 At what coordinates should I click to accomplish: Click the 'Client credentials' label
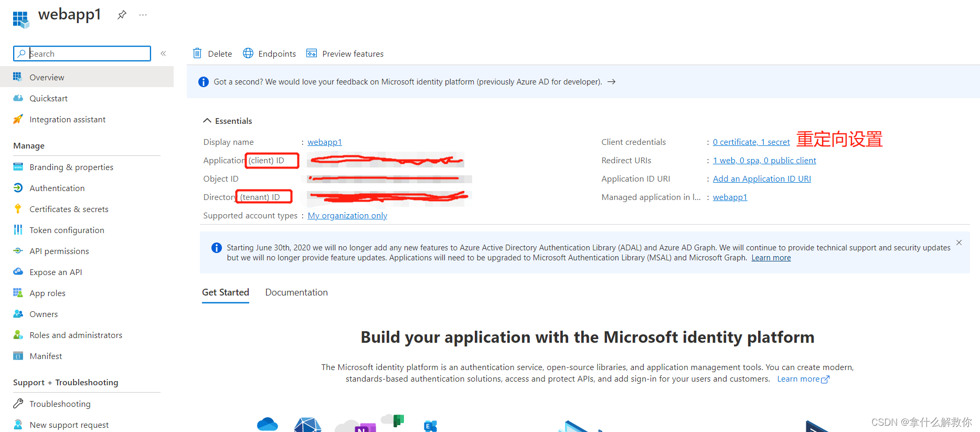pyautogui.click(x=633, y=142)
